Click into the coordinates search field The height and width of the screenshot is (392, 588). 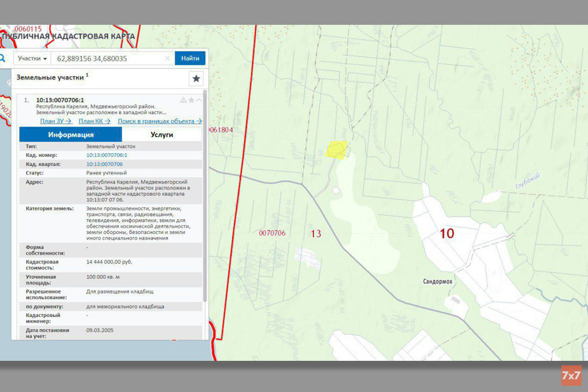[x=108, y=58]
